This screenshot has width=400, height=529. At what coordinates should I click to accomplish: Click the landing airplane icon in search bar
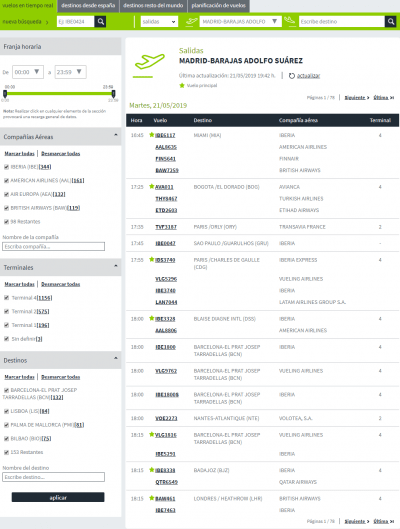(x=289, y=21)
